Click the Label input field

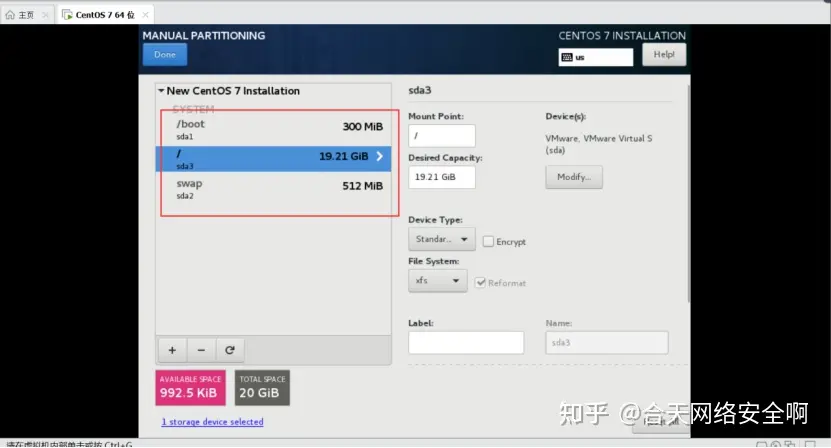tap(466, 342)
